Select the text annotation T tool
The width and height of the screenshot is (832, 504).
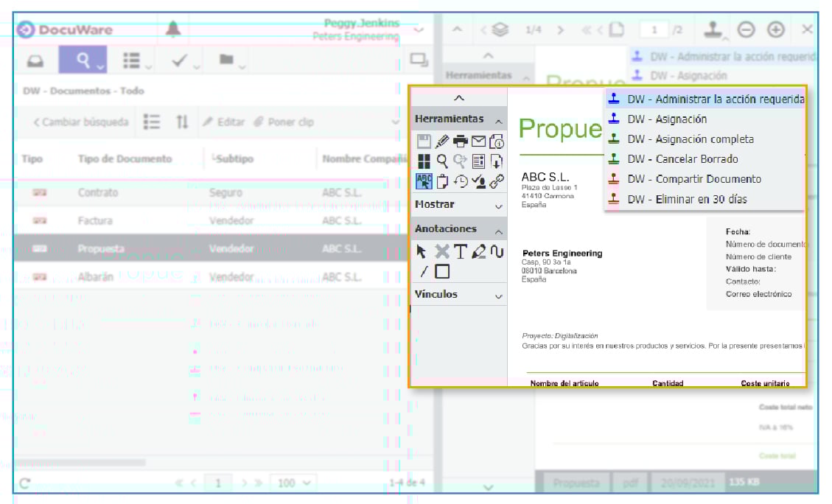pyautogui.click(x=461, y=252)
